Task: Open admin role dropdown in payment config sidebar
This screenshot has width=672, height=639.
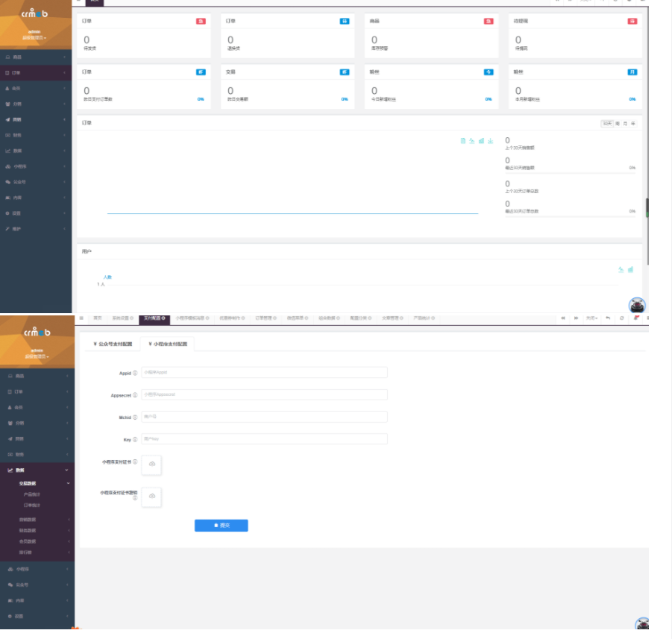Action: (x=37, y=356)
